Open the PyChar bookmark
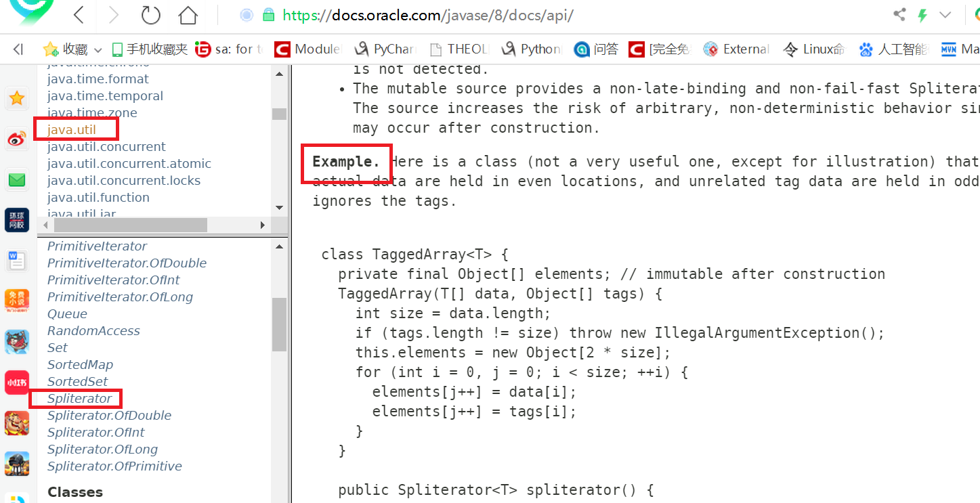 tap(385, 49)
